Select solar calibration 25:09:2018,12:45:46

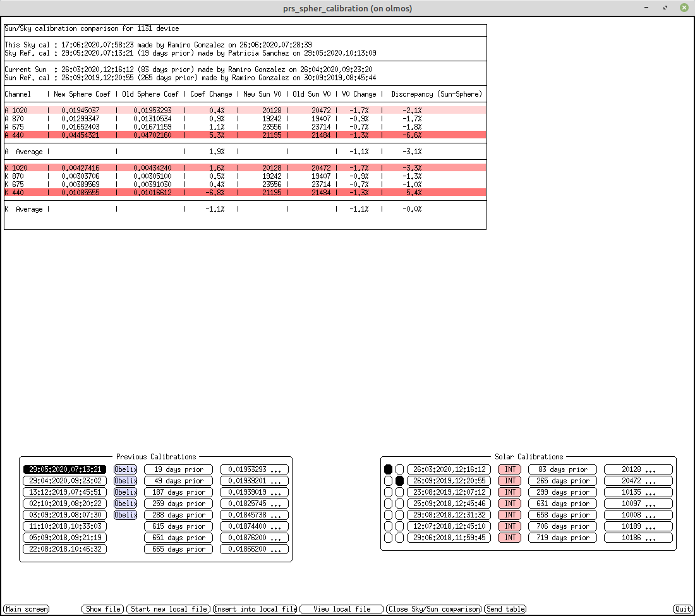click(x=449, y=504)
